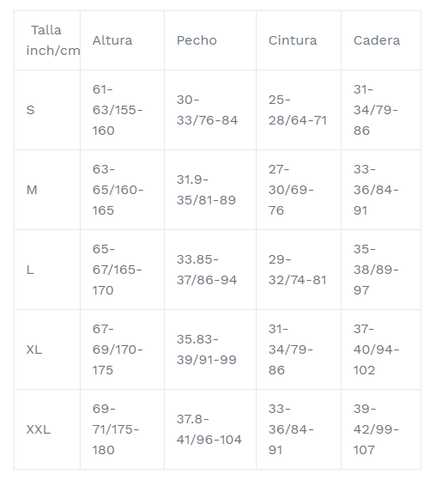Click the 69-71/175-180 height cell
436x480 pixels.
coord(122,430)
